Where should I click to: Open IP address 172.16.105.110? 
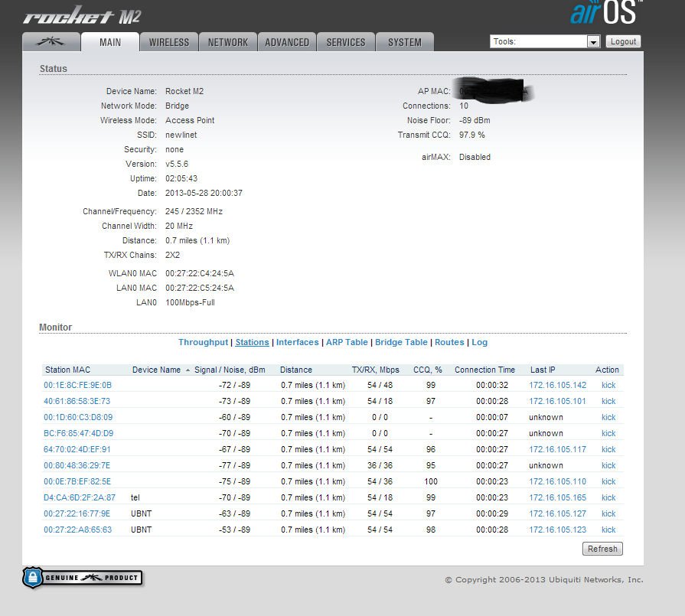click(x=557, y=481)
